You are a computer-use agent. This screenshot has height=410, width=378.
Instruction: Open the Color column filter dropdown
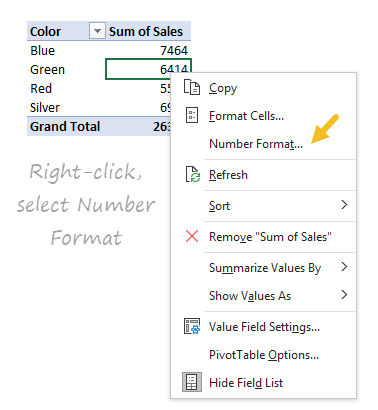(97, 31)
